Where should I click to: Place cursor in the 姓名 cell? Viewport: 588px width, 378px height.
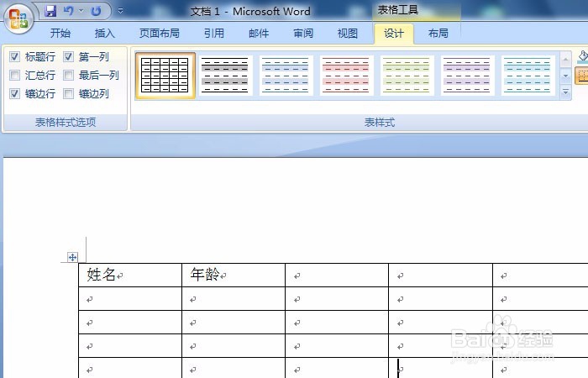(130, 275)
